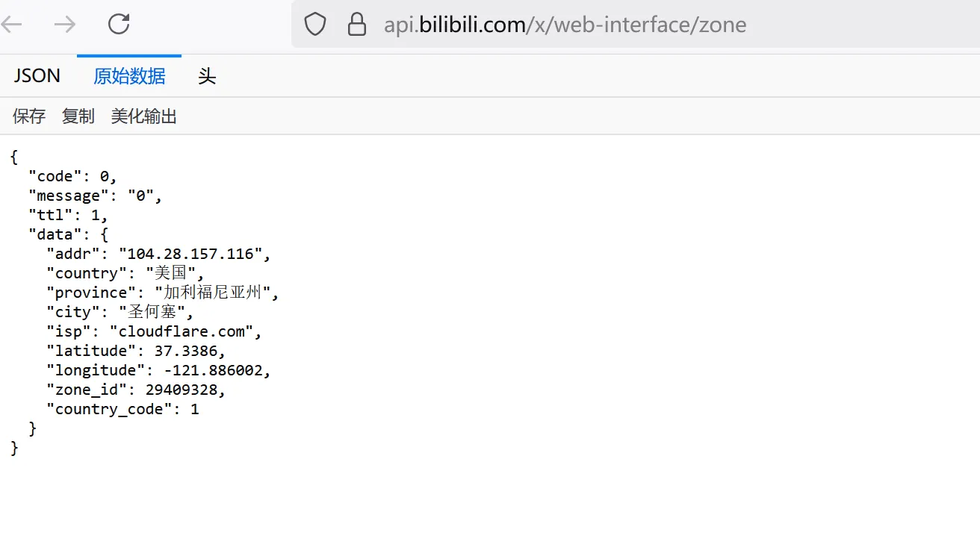Click the IP address 104.28.157.116

[x=190, y=254]
